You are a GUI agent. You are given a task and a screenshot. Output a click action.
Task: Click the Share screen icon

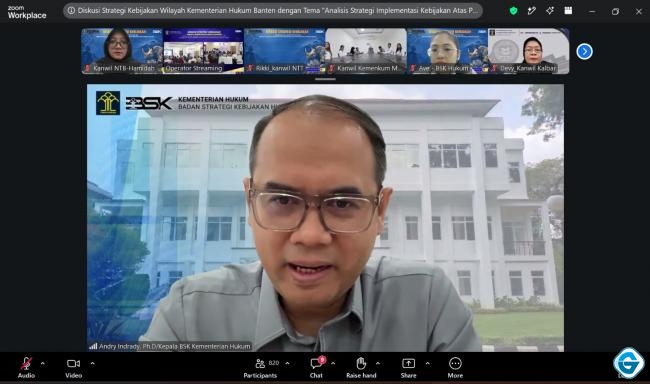click(x=408, y=364)
